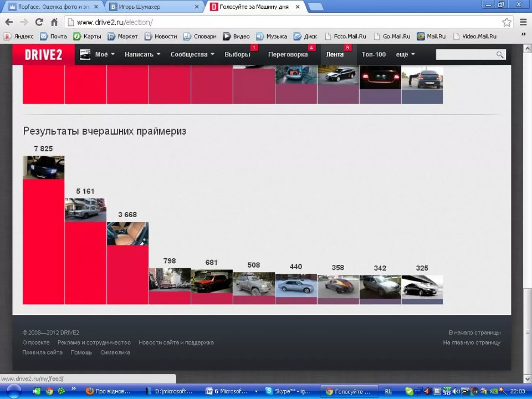
Task: Click the page scrollbar down arrow
Action: point(527,379)
